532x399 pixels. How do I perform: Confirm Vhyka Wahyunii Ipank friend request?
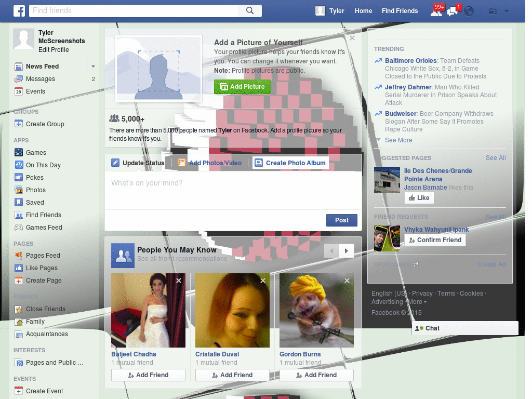(x=435, y=240)
